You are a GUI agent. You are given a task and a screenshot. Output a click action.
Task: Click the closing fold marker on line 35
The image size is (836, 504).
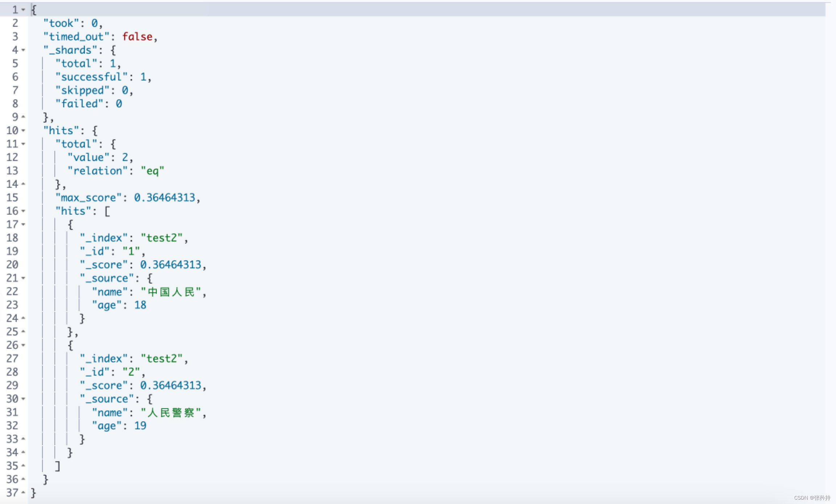(23, 466)
